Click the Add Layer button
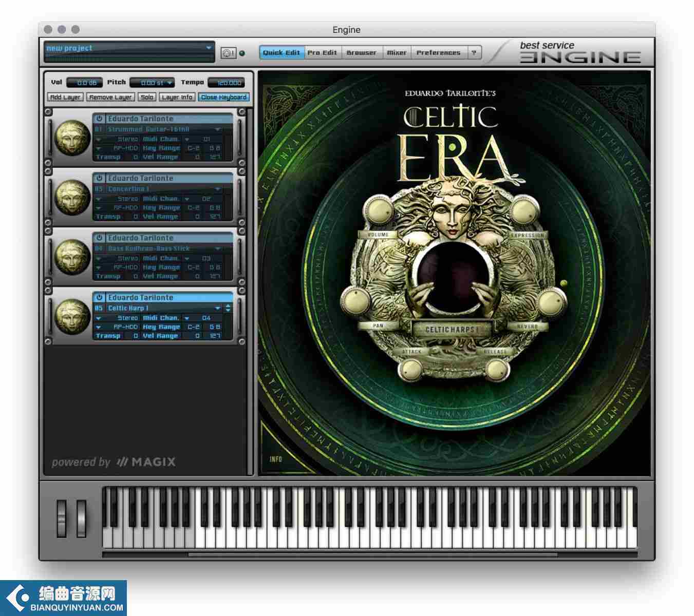The height and width of the screenshot is (616, 694). point(65,97)
